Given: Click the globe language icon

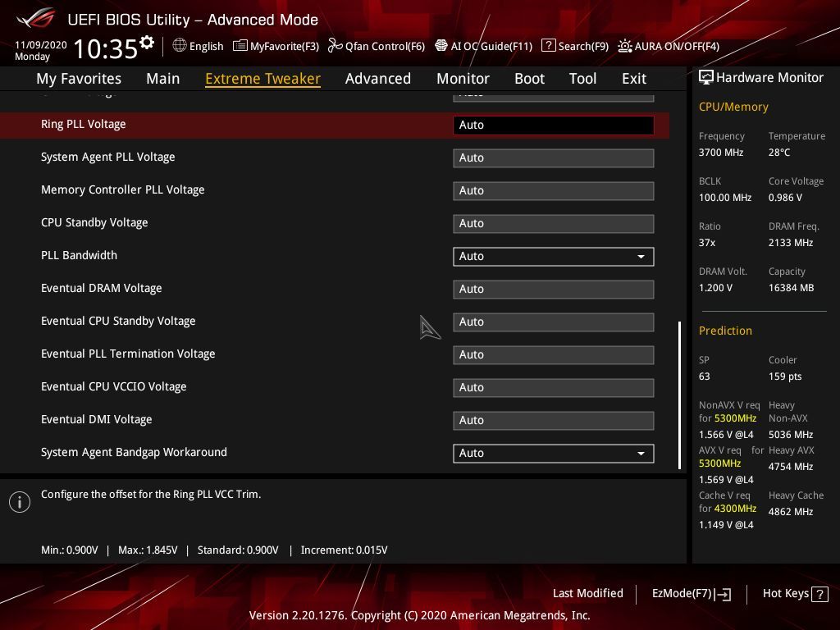Looking at the screenshot, I should tap(180, 46).
